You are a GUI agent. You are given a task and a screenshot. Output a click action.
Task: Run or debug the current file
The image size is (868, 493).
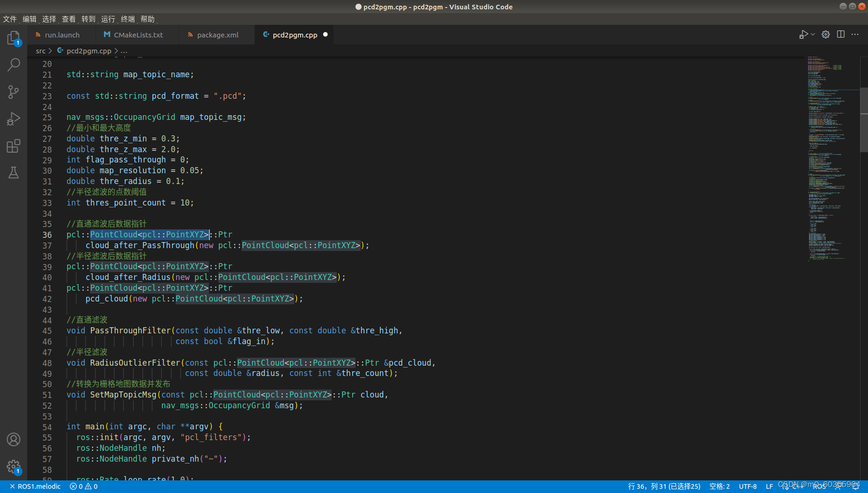[x=804, y=35]
